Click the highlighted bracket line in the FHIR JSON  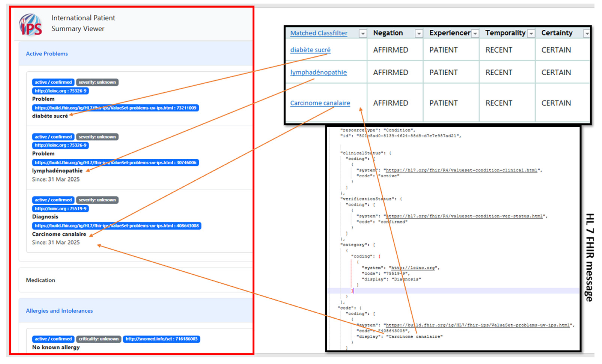point(352,291)
